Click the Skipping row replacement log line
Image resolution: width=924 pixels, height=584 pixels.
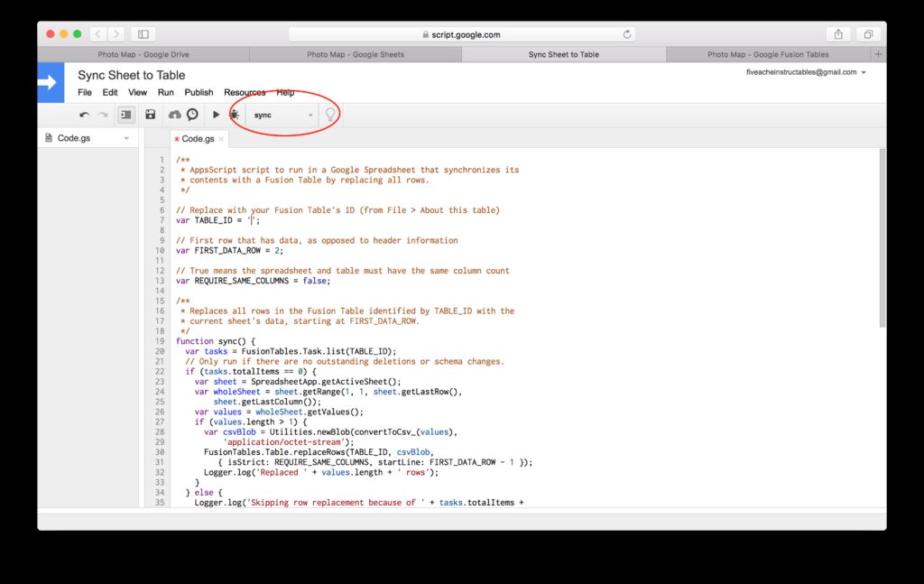(x=359, y=503)
